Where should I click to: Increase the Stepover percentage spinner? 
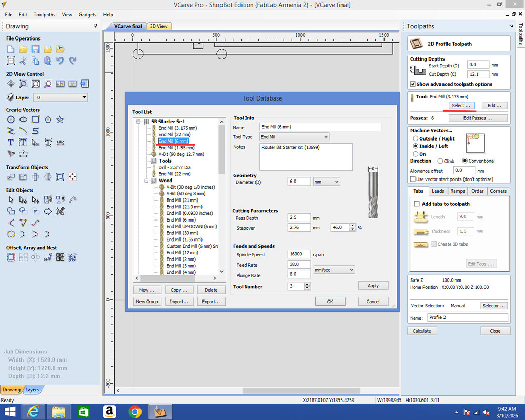pyautogui.click(x=352, y=226)
